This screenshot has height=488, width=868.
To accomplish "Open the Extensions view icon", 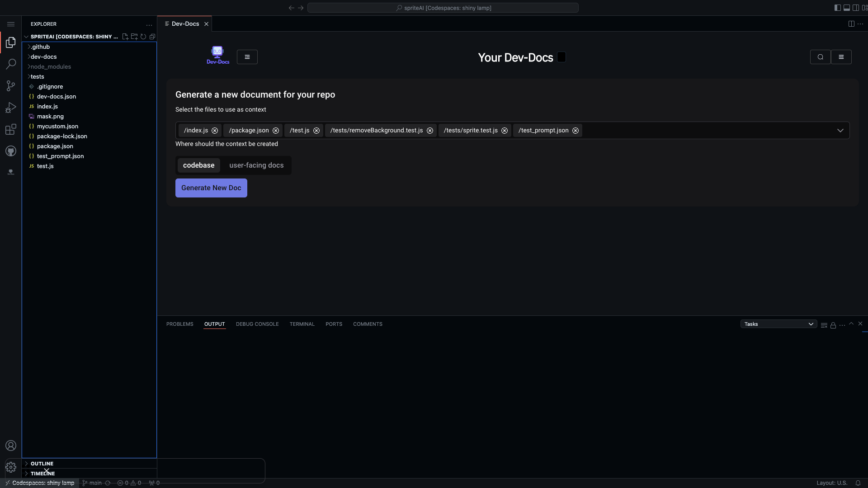I will click(x=10, y=129).
